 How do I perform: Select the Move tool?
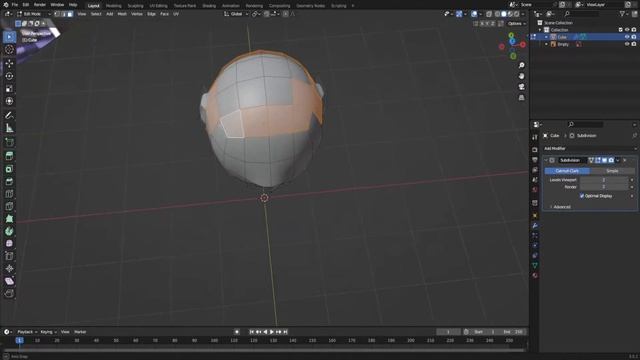coord(9,63)
